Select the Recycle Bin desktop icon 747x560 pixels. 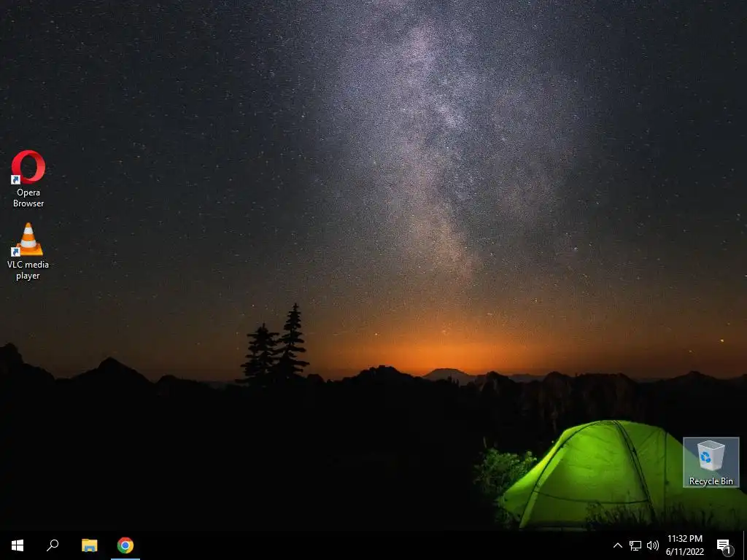(711, 462)
